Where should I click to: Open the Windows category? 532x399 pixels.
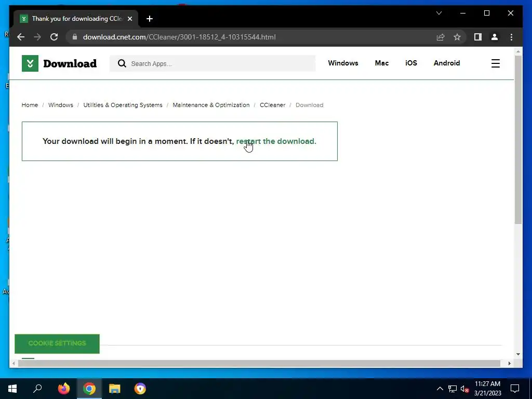click(343, 63)
